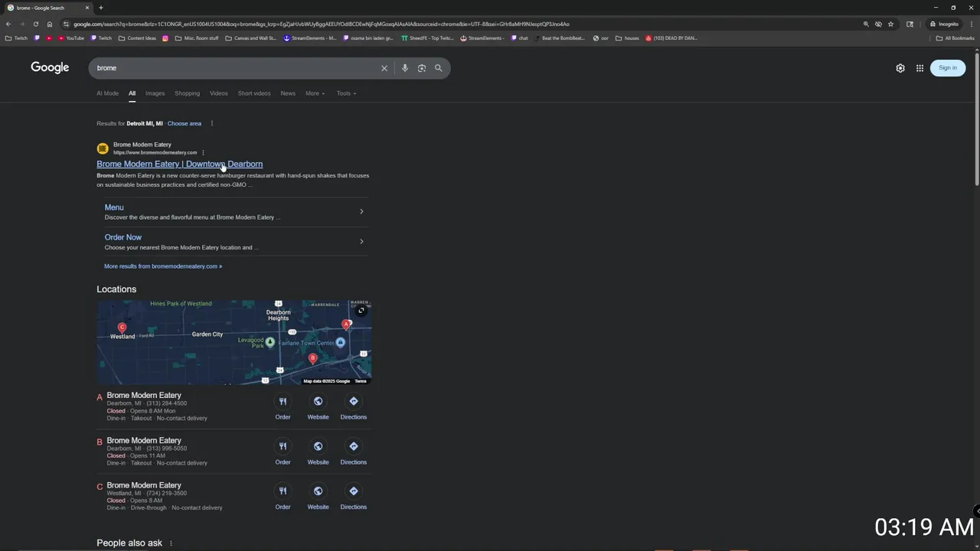This screenshot has width=980, height=551.
Task: Open the Google apps grid
Action: [920, 68]
